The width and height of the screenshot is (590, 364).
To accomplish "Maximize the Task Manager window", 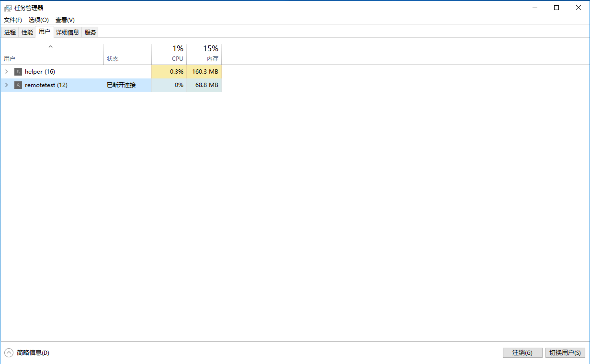I will coord(556,8).
